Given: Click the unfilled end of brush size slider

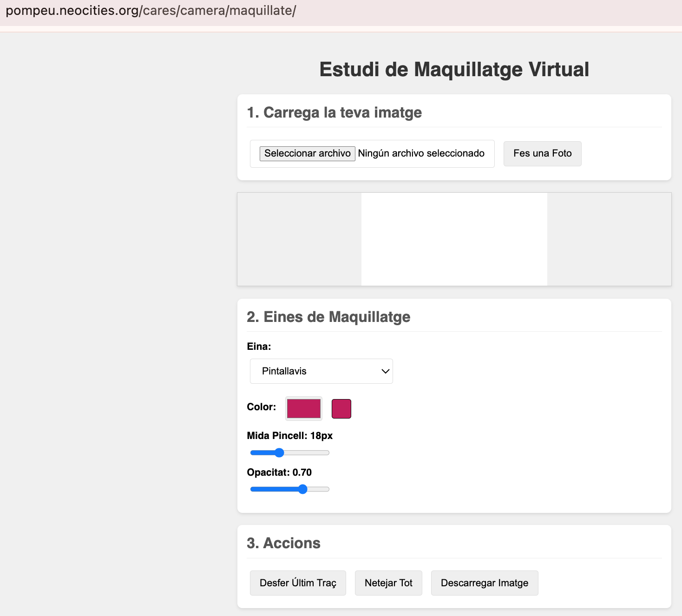Looking at the screenshot, I should point(321,453).
